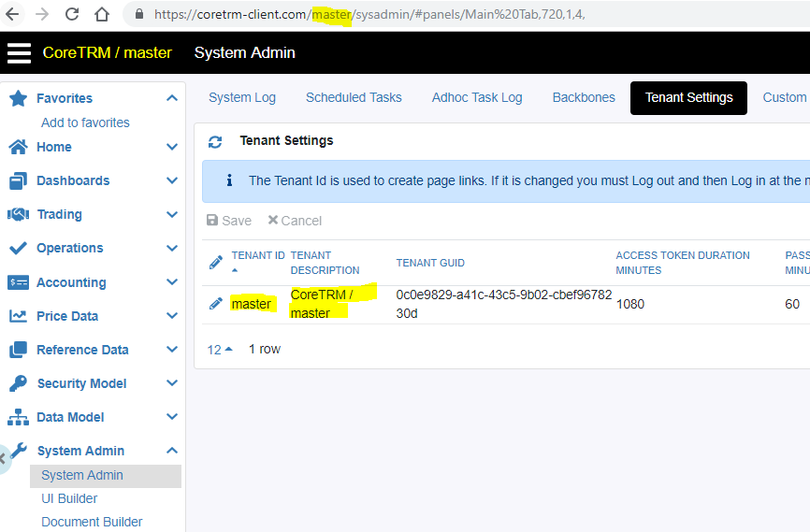The height and width of the screenshot is (532, 810).
Task: Sort by Tenant GUID column
Action: pyautogui.click(x=430, y=263)
